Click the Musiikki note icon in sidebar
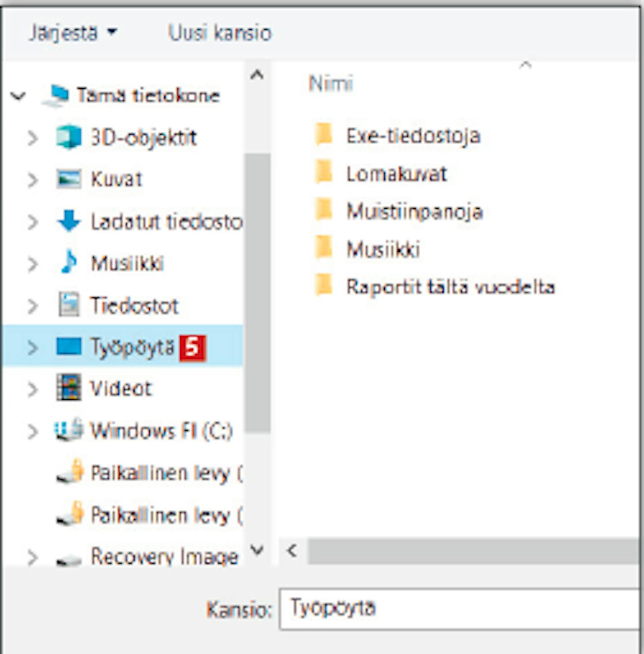The height and width of the screenshot is (654, 644). 69,263
